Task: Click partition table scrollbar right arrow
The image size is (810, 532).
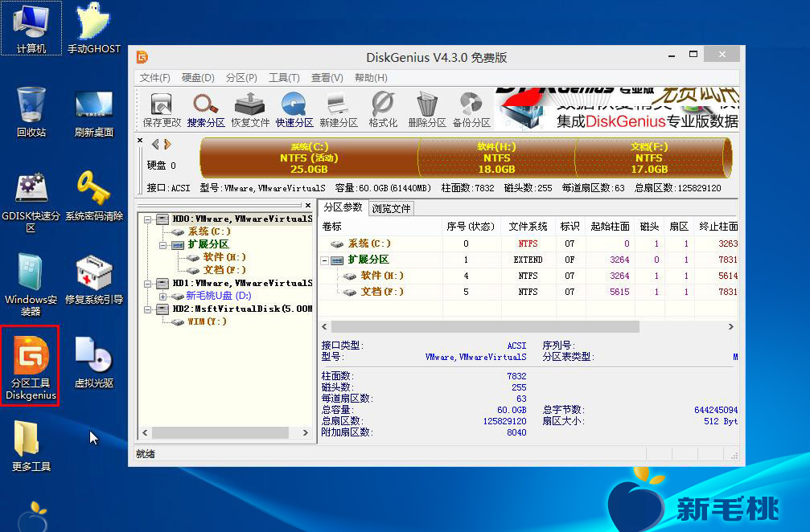Action: pos(730,326)
